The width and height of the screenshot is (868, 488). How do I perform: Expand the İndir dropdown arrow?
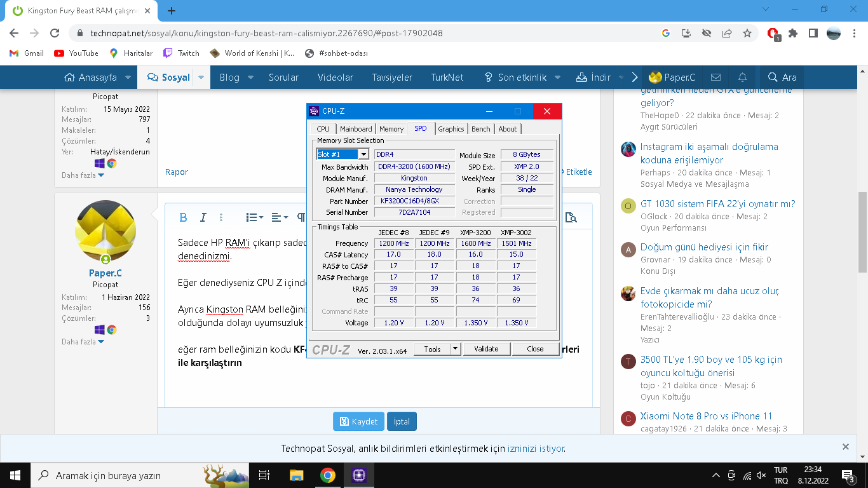[x=621, y=78]
